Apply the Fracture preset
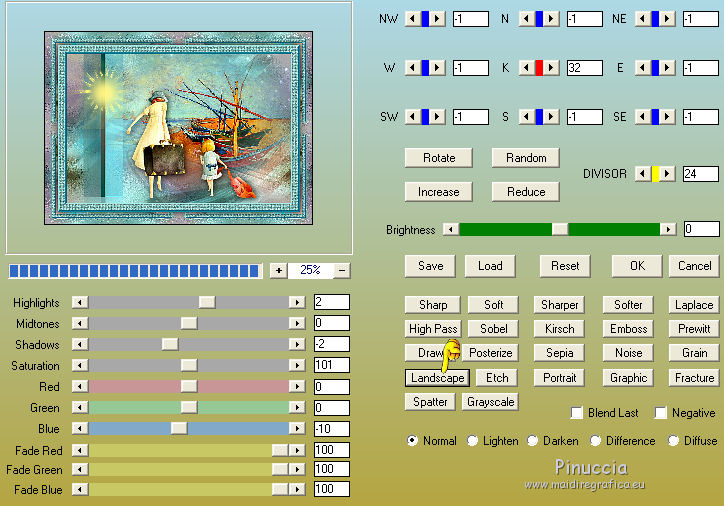724x506 pixels. 694,378
